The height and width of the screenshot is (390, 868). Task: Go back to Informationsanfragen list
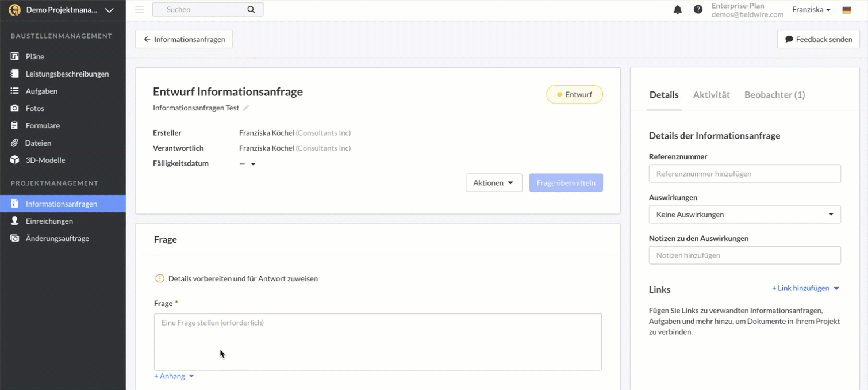[184, 39]
